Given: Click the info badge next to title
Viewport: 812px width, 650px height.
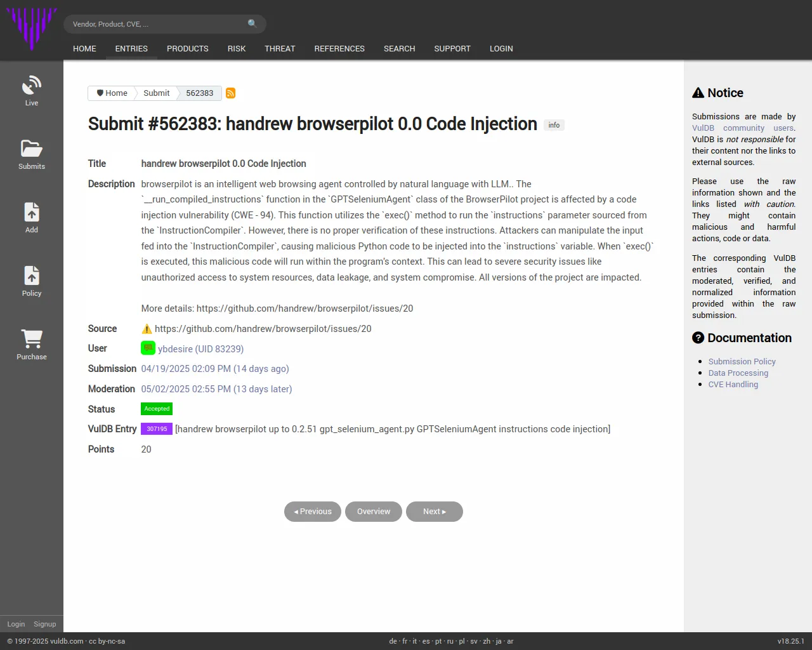Looking at the screenshot, I should [x=554, y=125].
